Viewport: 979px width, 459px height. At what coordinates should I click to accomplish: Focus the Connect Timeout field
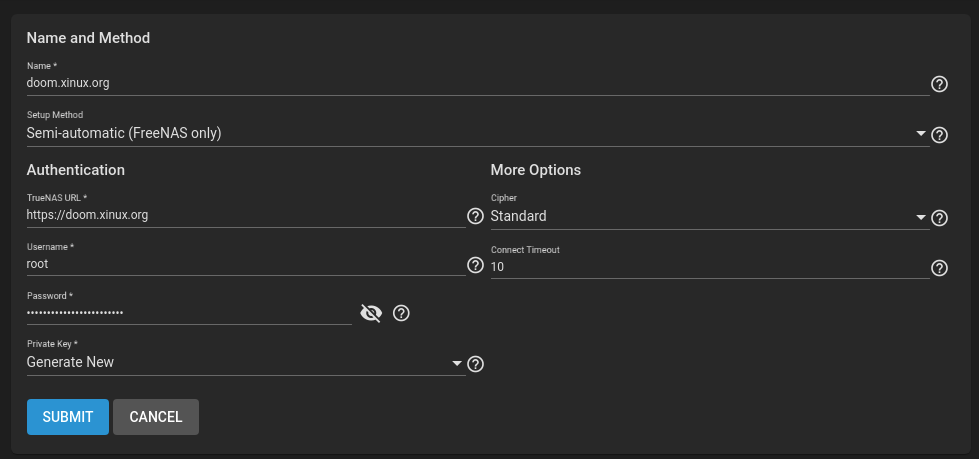pos(708,267)
